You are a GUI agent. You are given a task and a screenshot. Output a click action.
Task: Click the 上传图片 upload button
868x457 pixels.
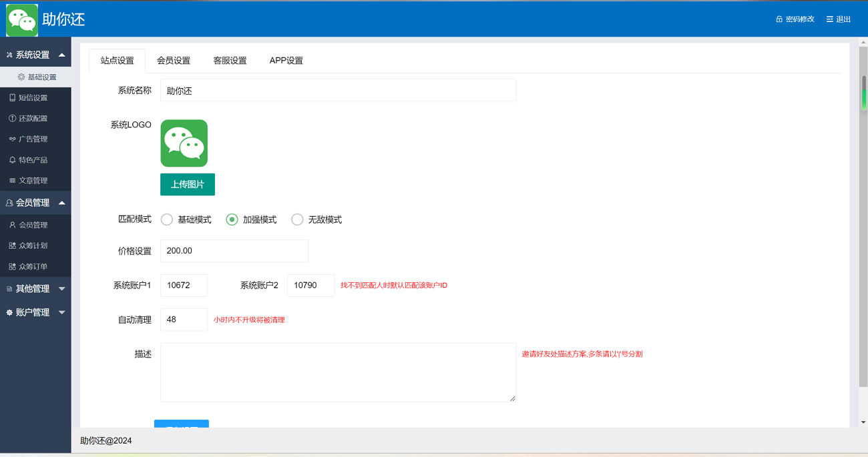point(187,183)
